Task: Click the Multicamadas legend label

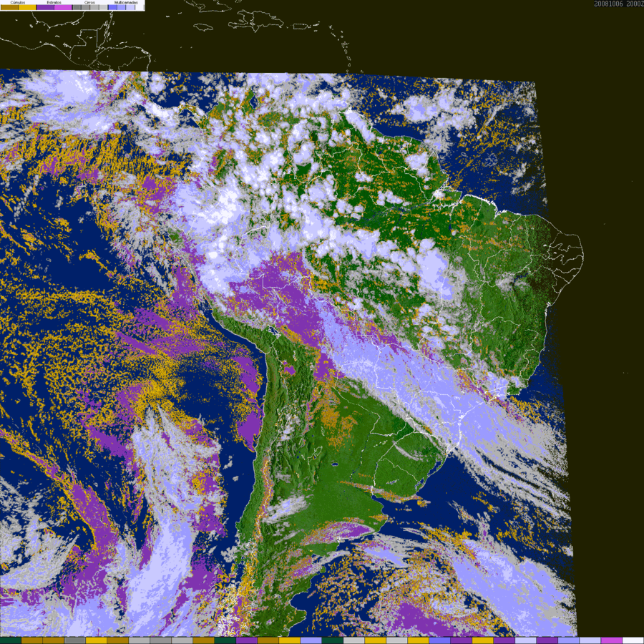Action: pos(126,2)
